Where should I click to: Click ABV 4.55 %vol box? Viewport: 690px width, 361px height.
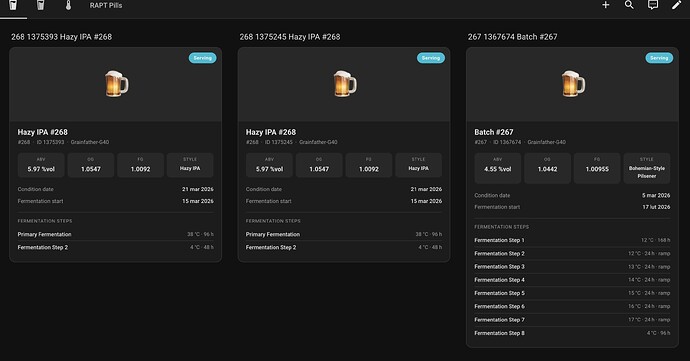(x=498, y=168)
